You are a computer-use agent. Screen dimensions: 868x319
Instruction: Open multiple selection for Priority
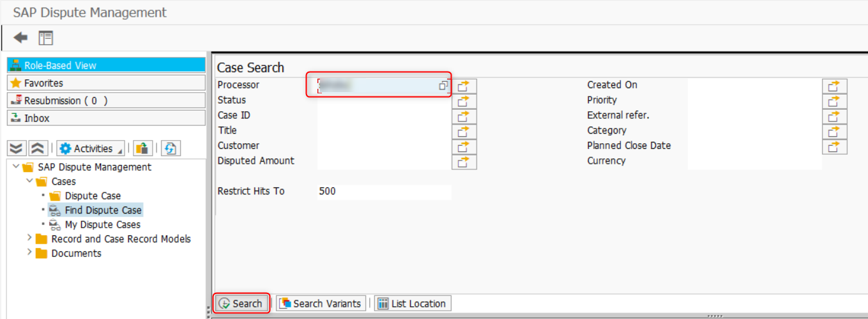834,101
